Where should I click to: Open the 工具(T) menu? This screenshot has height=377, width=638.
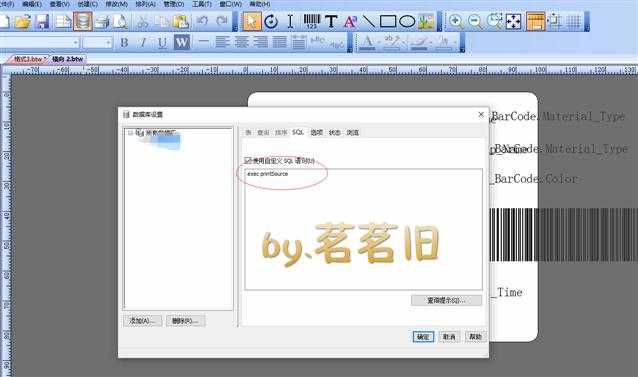202,4
